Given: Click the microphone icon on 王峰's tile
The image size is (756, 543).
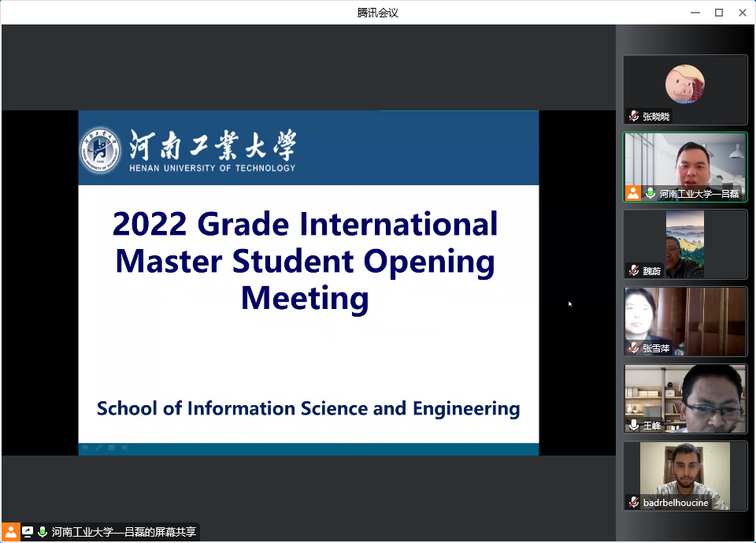Looking at the screenshot, I should [634, 425].
